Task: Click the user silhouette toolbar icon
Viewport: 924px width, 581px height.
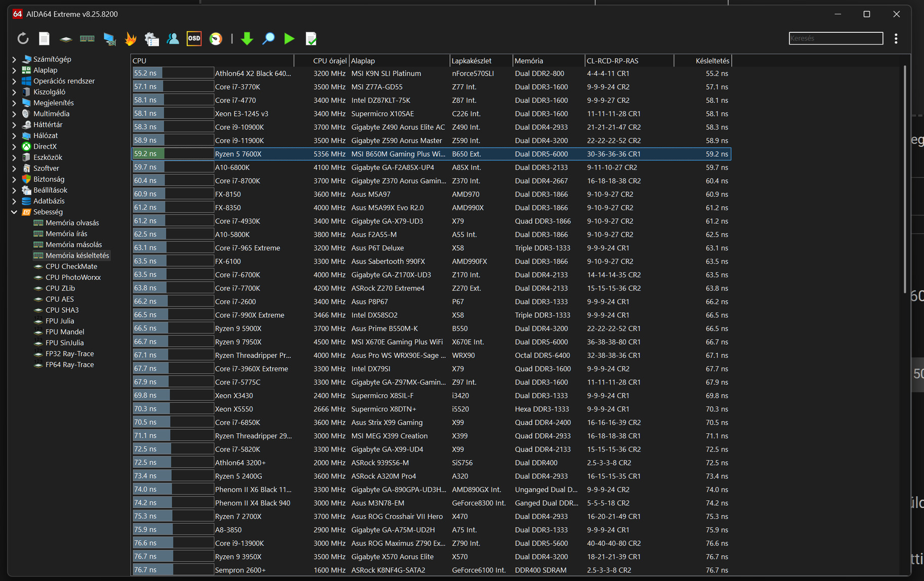Action: pos(173,38)
